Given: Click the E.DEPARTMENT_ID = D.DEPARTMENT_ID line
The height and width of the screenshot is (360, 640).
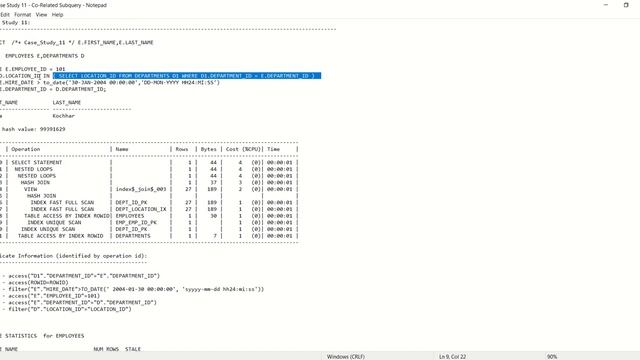Looking at the screenshot, I should (x=53, y=89).
